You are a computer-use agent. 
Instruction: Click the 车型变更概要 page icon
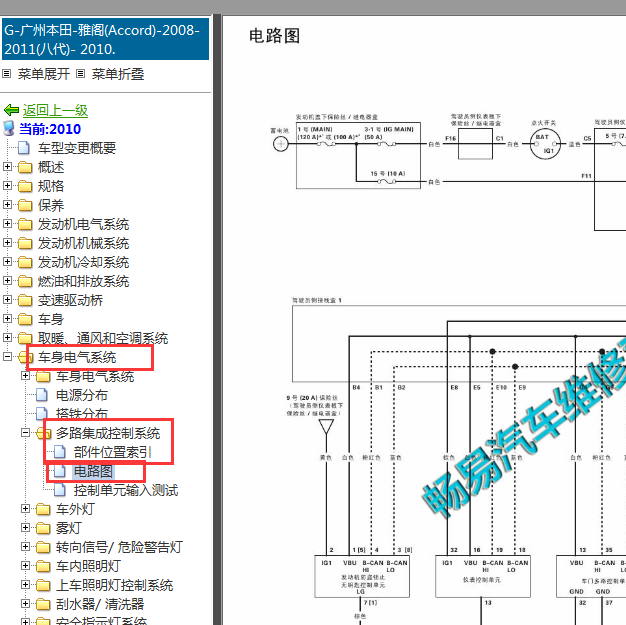point(24,148)
